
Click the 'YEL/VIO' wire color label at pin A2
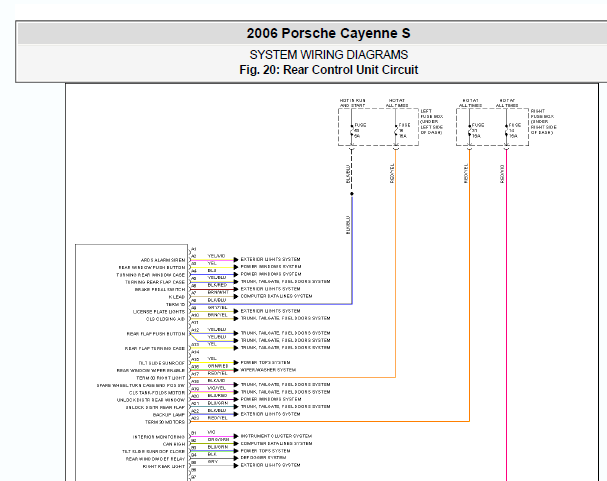coord(216,256)
